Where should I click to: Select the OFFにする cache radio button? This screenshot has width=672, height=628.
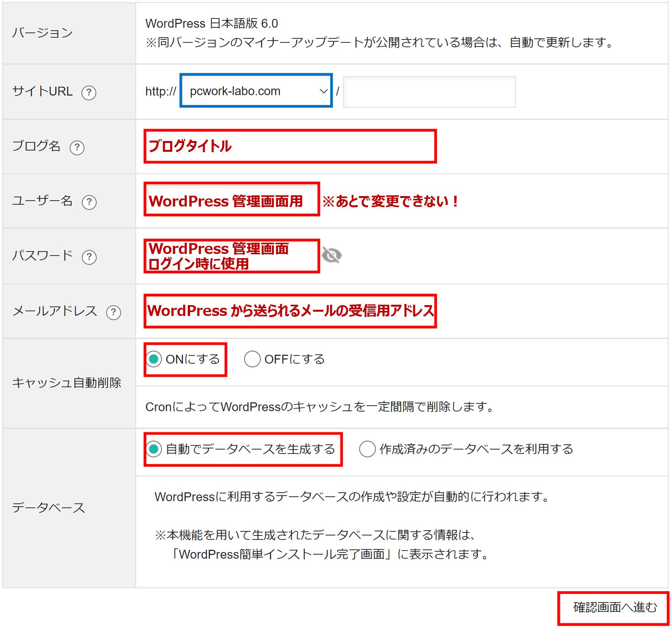(252, 359)
